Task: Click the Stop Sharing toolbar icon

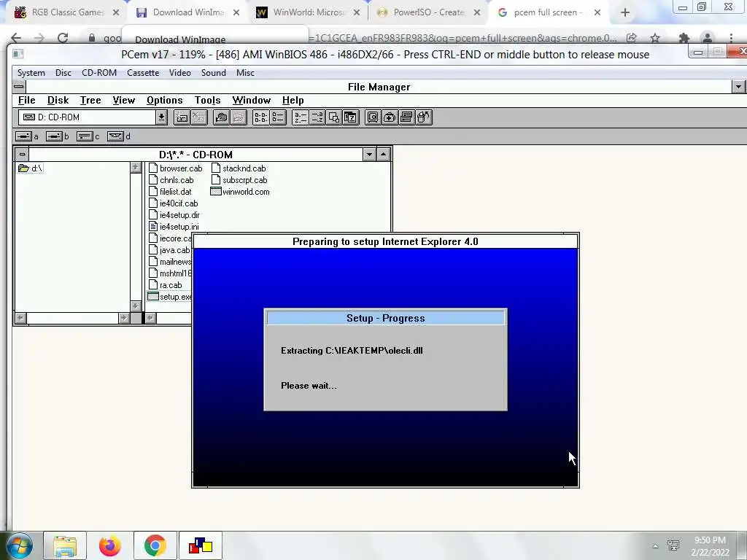Action: (x=239, y=117)
